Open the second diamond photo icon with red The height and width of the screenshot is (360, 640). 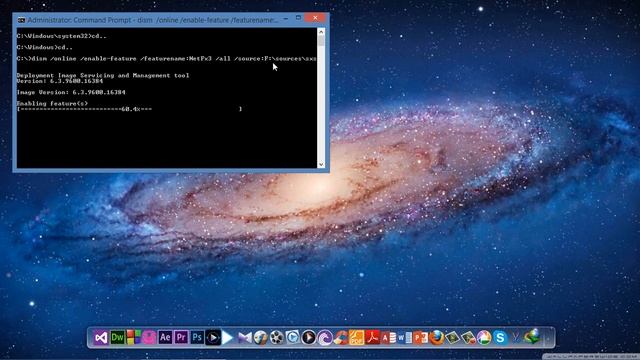(468, 338)
